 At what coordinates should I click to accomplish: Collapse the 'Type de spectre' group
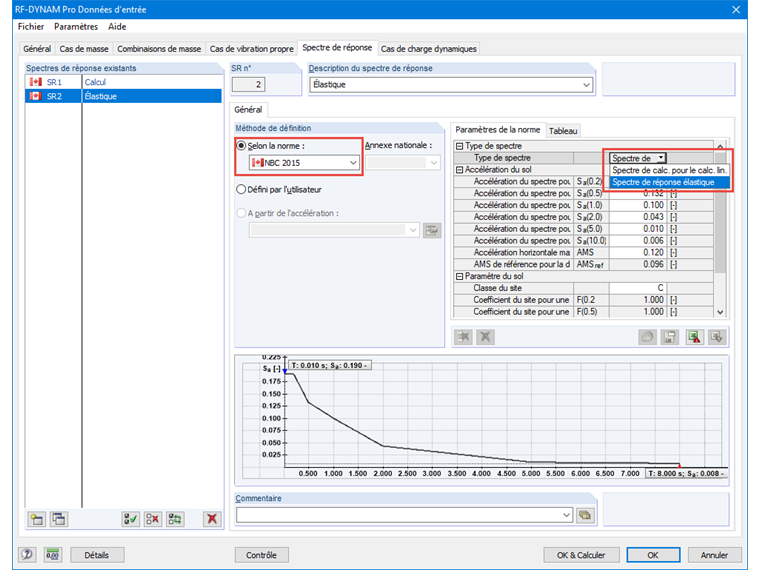[459, 146]
